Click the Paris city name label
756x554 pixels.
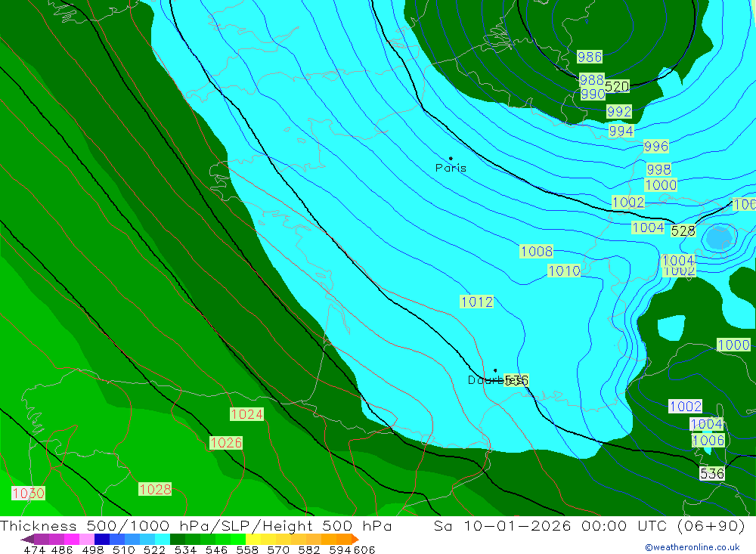[x=451, y=169]
